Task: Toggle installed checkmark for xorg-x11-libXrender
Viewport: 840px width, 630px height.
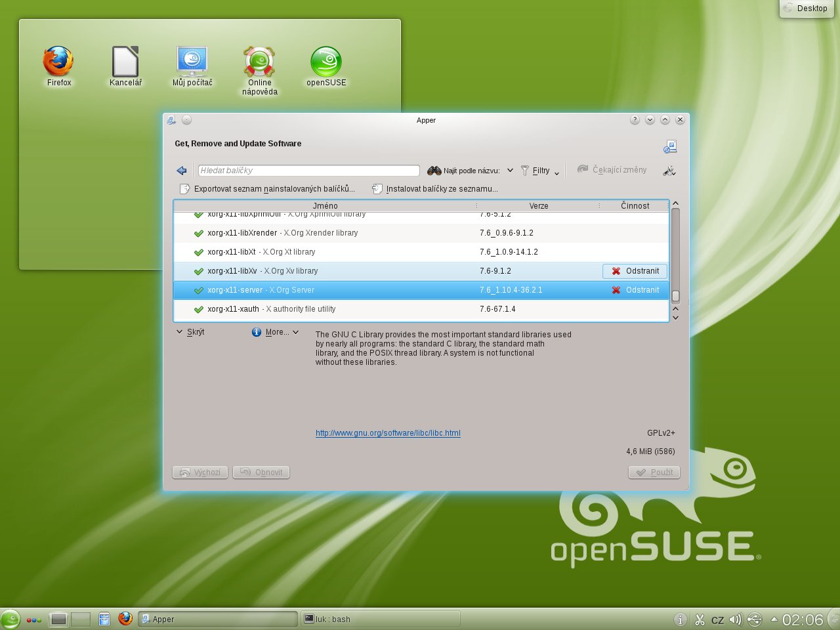Action: tap(199, 234)
